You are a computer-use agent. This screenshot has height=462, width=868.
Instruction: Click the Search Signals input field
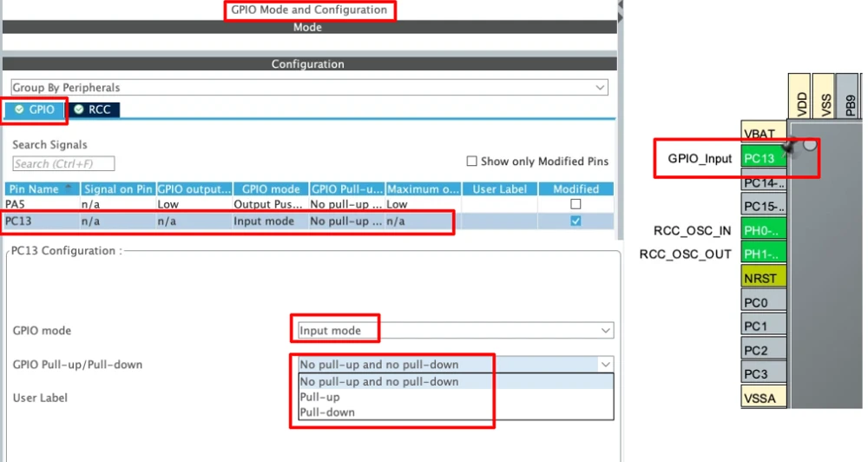coord(63,164)
